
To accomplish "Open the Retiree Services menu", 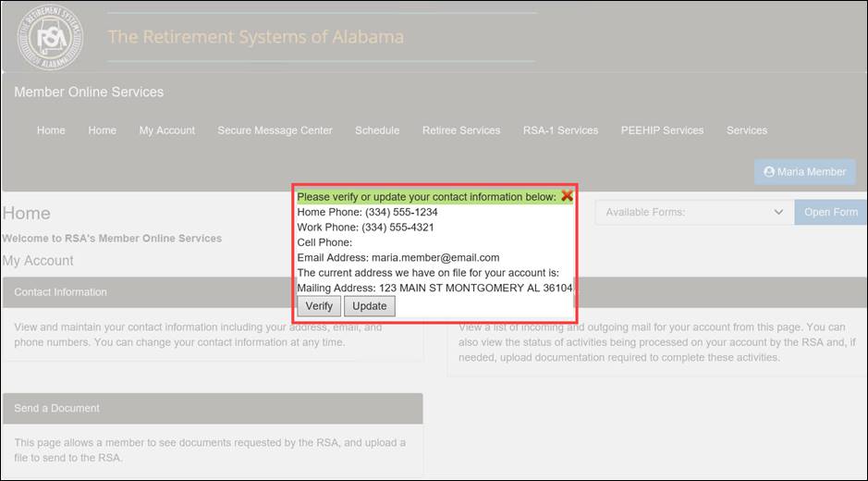I will click(461, 130).
